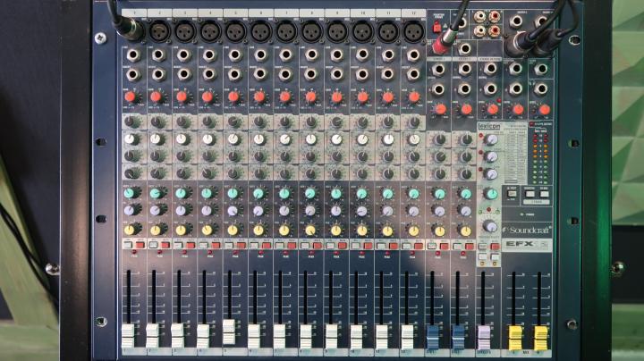Turn the red knob nearest the level meter
Viewport: 644px width, 361px height.
pos(544,110)
